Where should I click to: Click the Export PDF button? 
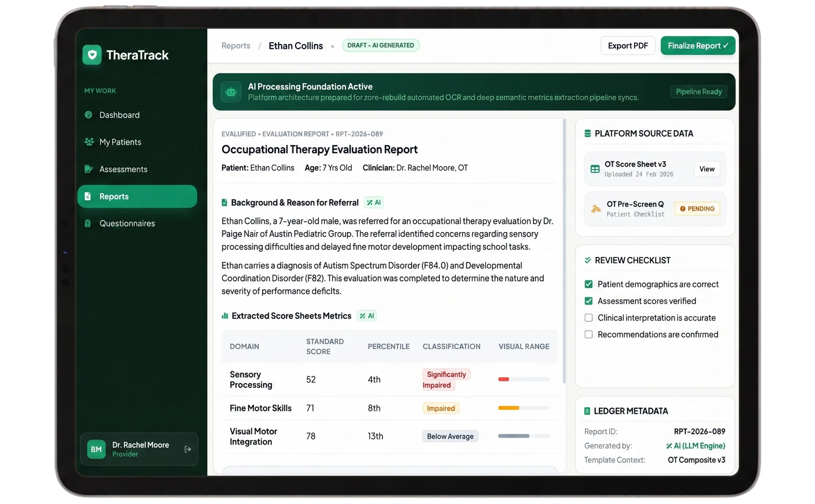(x=628, y=46)
